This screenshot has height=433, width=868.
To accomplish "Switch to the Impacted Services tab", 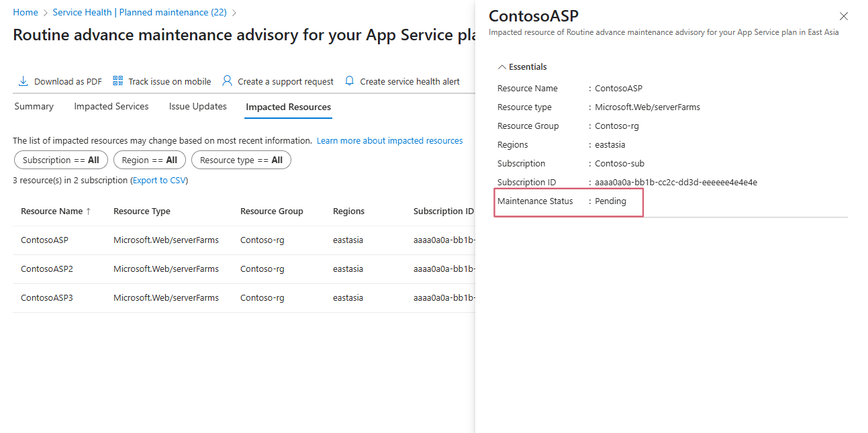I will pos(111,107).
